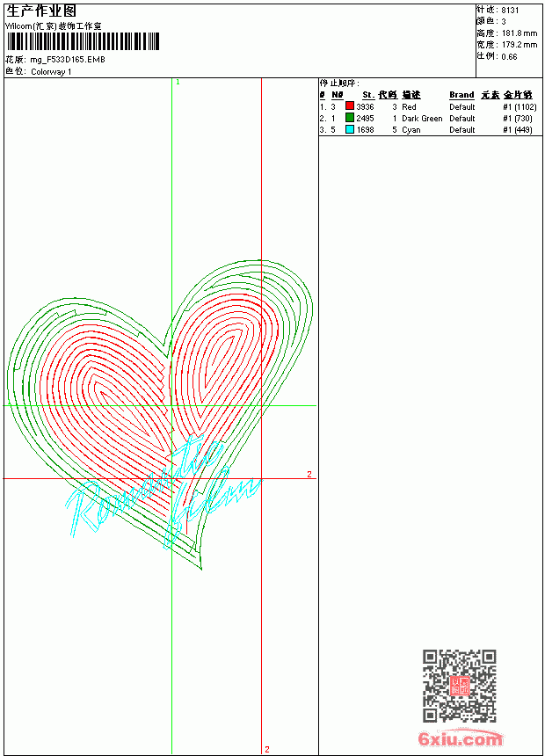Click 'Default' brand in the Dark Green row
This screenshot has width=545, height=756.
click(462, 119)
